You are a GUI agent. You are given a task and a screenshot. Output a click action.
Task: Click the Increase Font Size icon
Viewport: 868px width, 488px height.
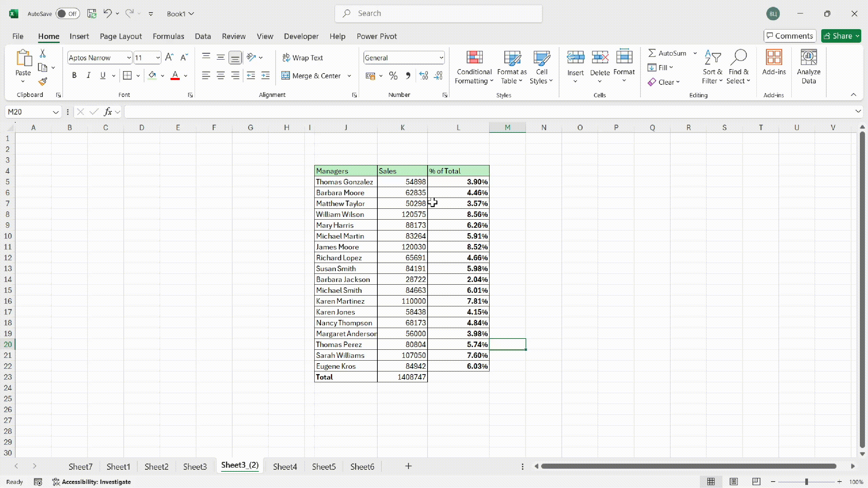tap(169, 57)
